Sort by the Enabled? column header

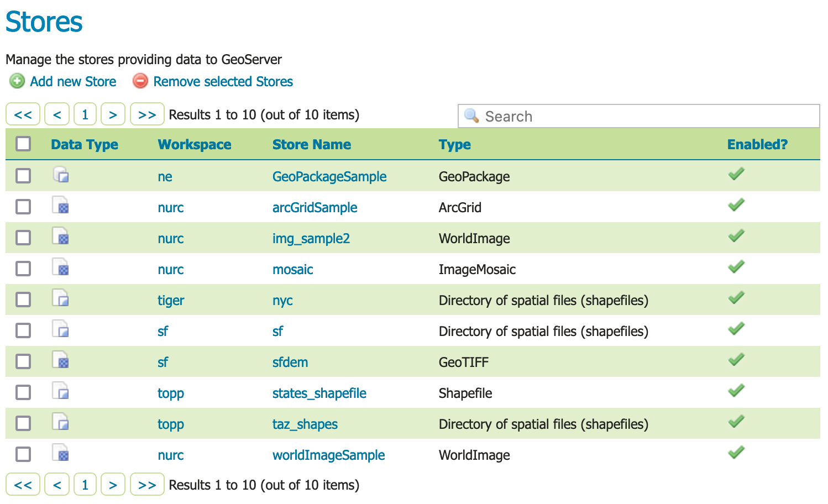coord(757,145)
